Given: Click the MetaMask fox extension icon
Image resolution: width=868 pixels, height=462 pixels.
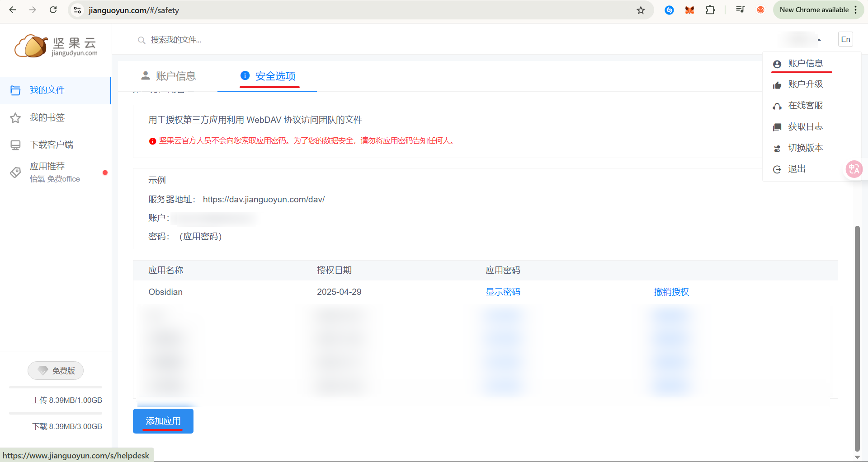Looking at the screenshot, I should [x=689, y=10].
